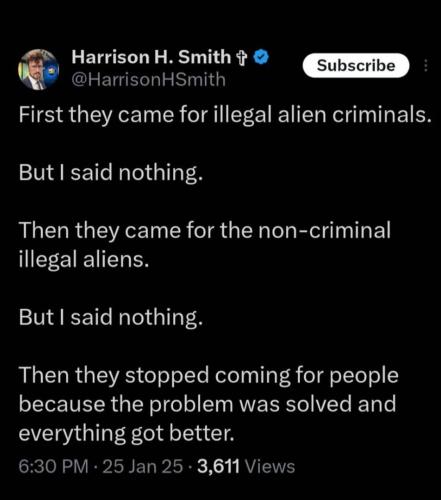Click the 'everything got better.' closing line
The height and width of the screenshot is (500, 441).
[127, 434]
